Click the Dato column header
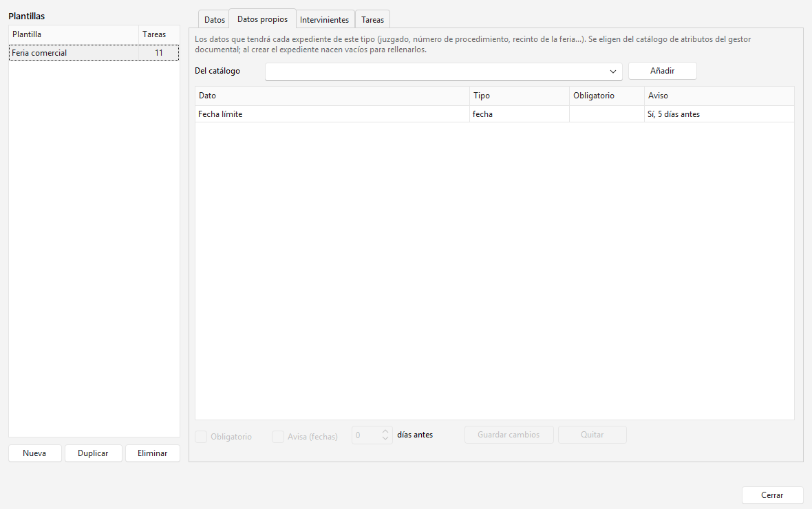 pyautogui.click(x=332, y=96)
